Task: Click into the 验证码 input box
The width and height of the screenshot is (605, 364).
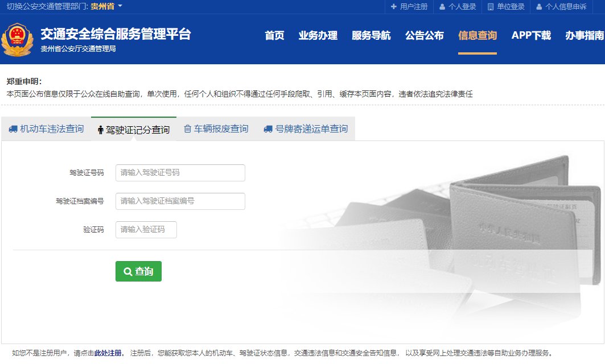Action: (x=146, y=230)
